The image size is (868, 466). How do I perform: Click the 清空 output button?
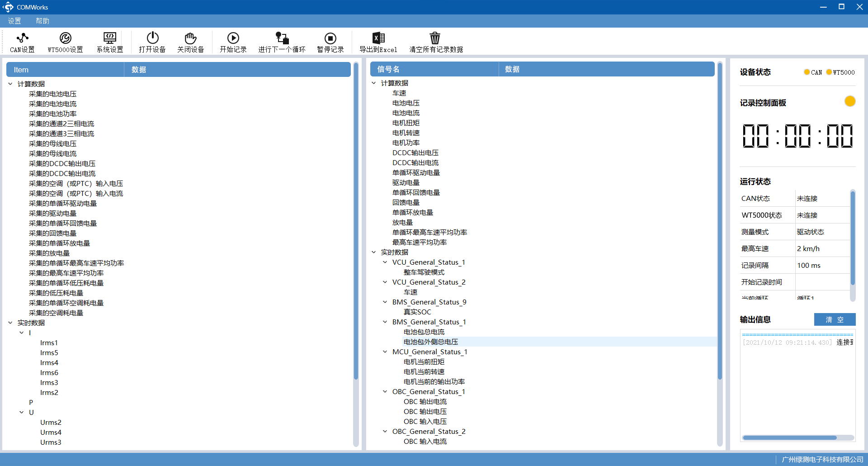click(x=834, y=319)
